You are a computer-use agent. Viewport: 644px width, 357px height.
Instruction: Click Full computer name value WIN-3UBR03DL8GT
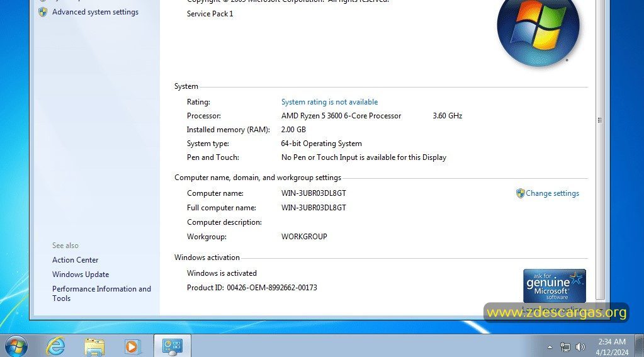[314, 207]
